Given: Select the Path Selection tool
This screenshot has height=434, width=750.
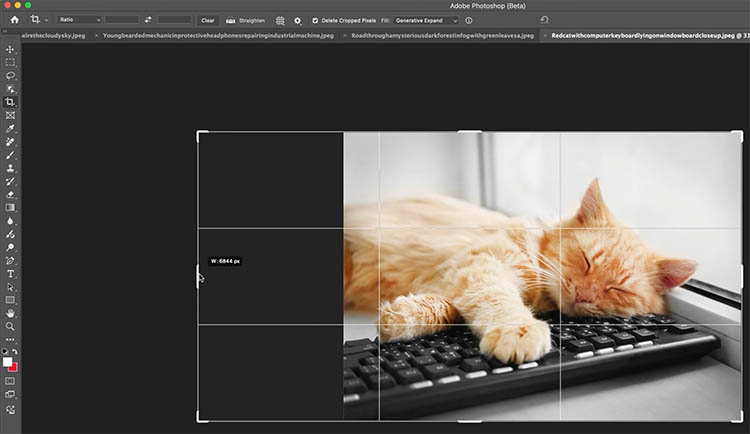Looking at the screenshot, I should pos(10,287).
